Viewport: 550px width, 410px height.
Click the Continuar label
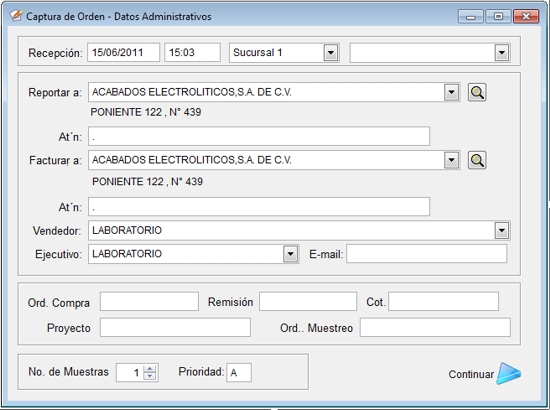pos(471,374)
